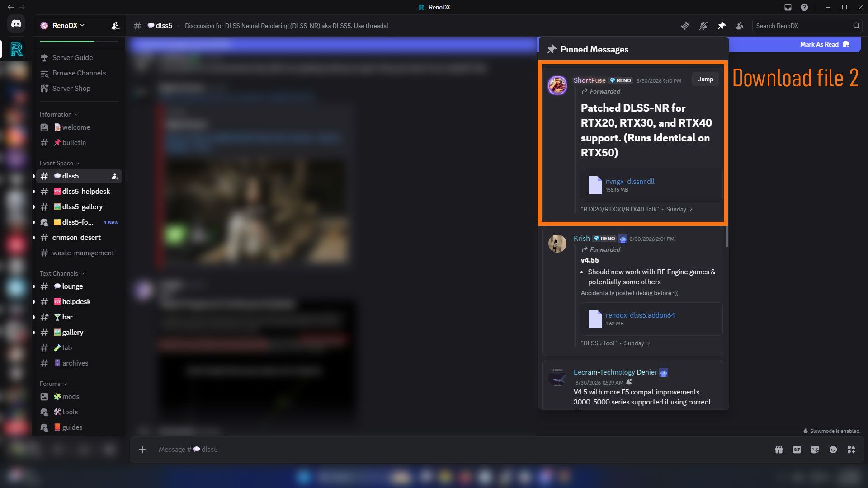Switch to the lounge channel
This screenshot has height=488, width=868.
tap(79, 286)
